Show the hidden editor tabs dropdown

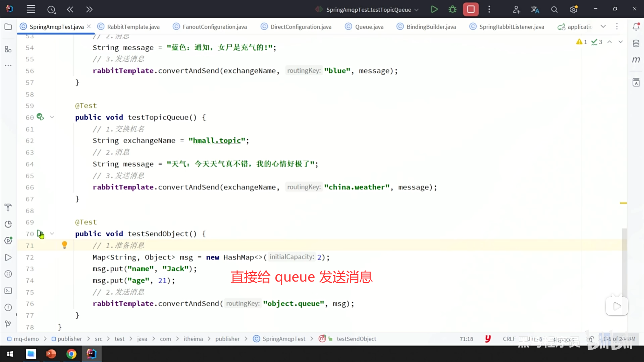click(603, 26)
